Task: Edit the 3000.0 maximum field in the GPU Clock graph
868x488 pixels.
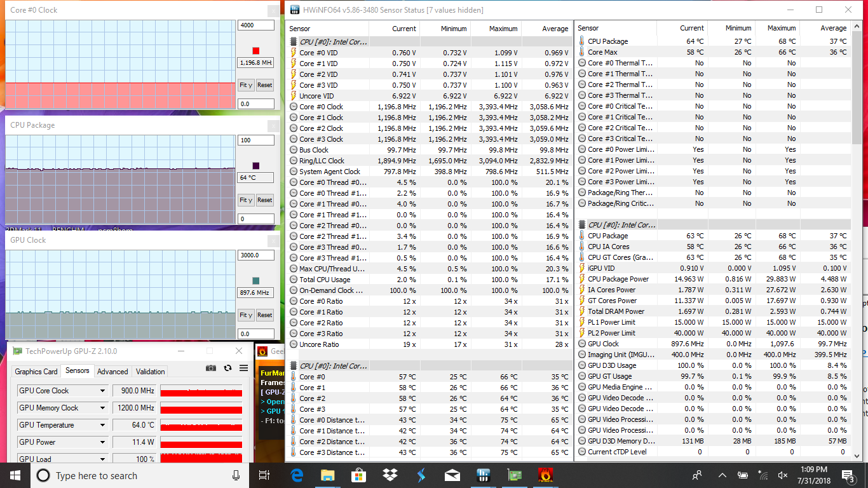Action: click(256, 255)
